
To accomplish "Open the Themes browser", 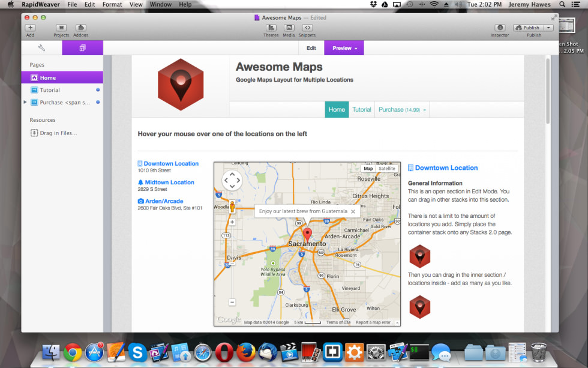I will (x=271, y=28).
